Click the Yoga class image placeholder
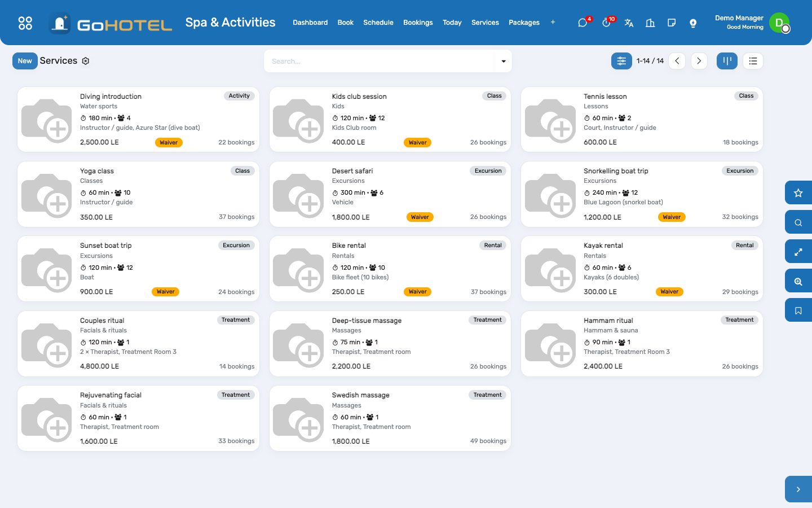 pyautogui.click(x=47, y=195)
